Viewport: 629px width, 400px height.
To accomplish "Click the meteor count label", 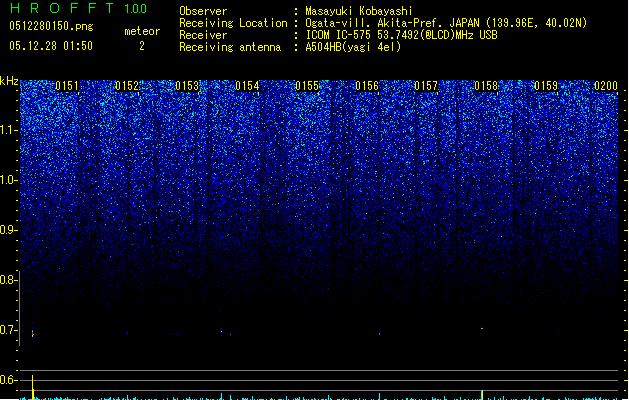I will 142,31.
